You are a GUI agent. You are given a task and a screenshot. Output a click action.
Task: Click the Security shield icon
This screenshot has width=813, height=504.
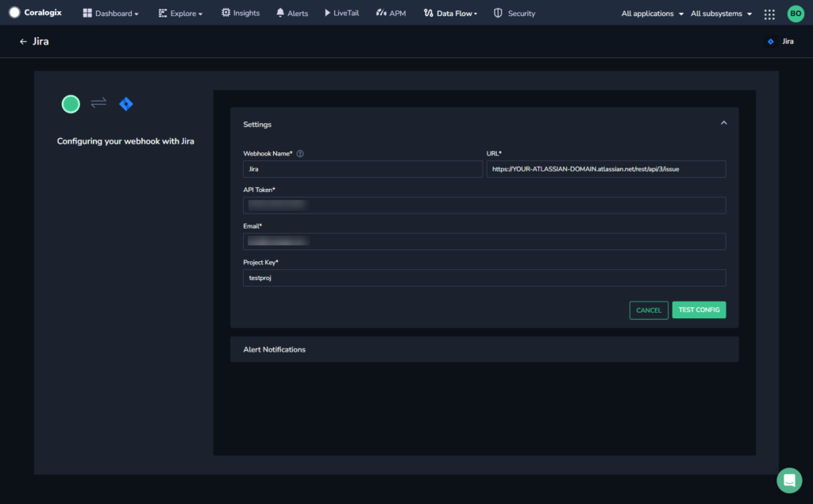(x=498, y=13)
